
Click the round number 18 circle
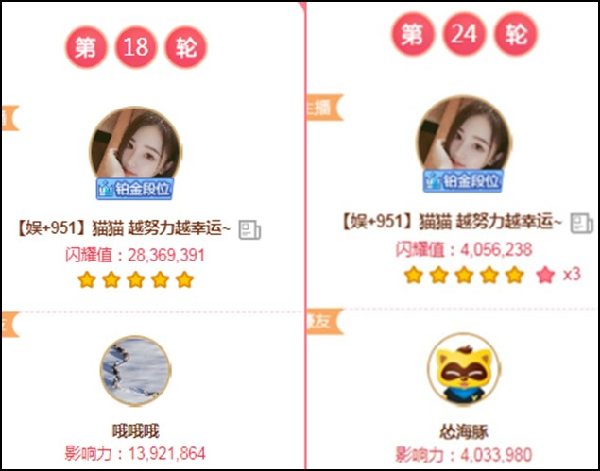(136, 47)
